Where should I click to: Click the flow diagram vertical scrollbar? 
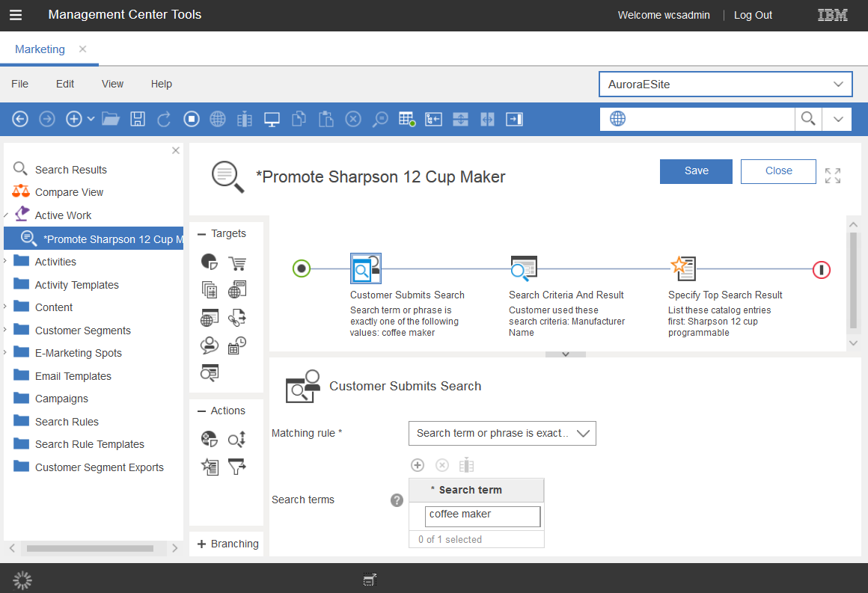[x=853, y=281]
